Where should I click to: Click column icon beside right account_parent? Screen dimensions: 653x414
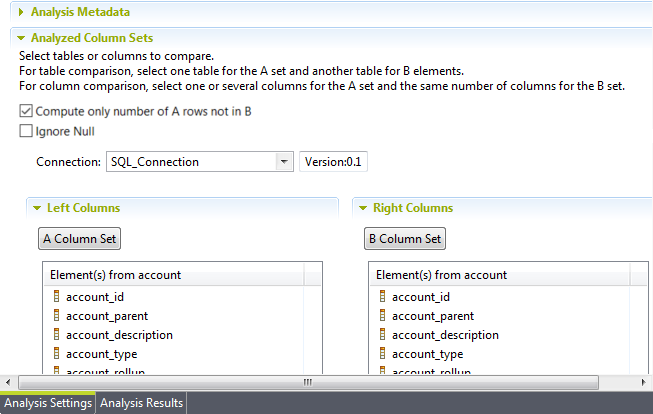383,316
